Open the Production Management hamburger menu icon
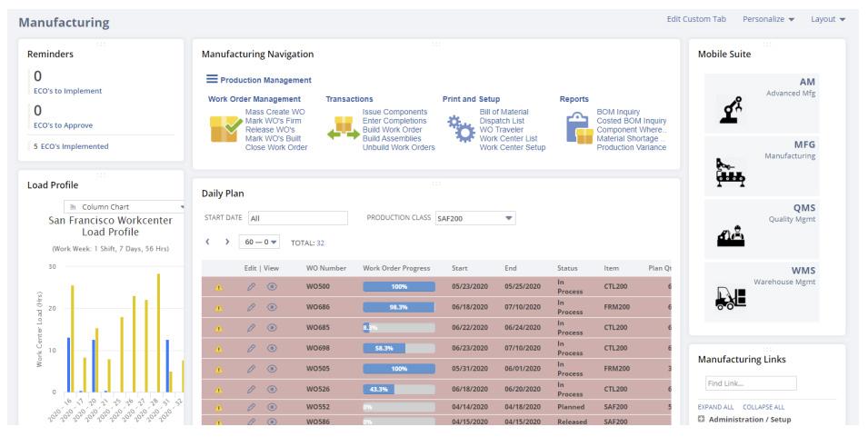 [x=212, y=79]
